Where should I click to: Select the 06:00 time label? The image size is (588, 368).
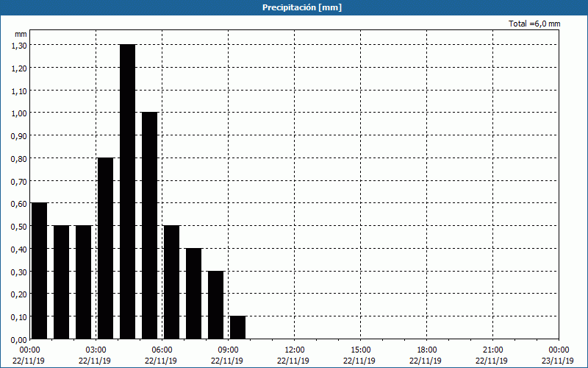click(x=162, y=350)
